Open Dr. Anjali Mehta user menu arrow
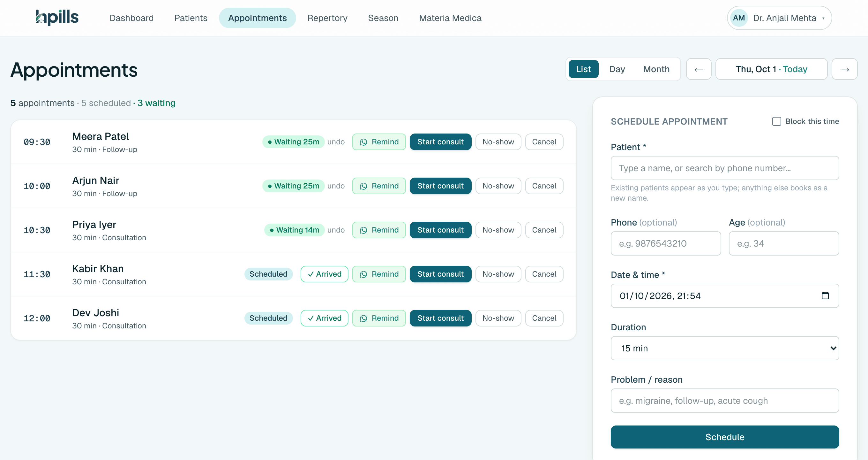The height and width of the screenshot is (460, 868). [823, 18]
